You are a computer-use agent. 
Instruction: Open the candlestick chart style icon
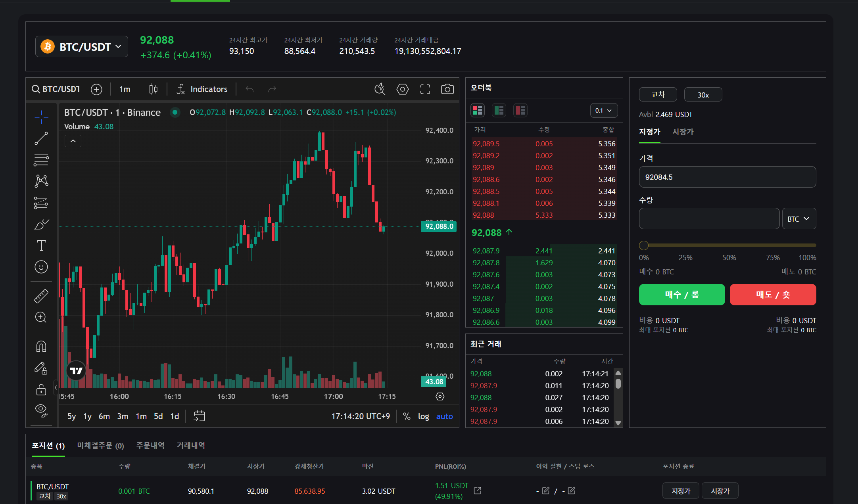coord(153,89)
